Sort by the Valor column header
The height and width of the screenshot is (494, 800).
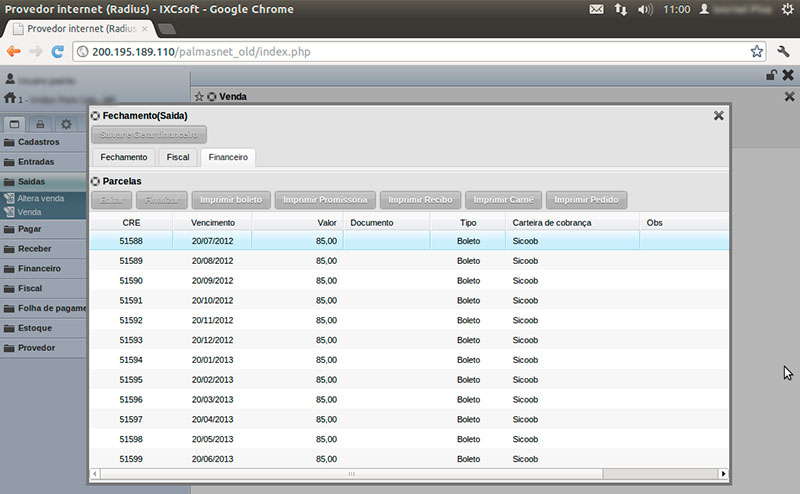click(297, 223)
